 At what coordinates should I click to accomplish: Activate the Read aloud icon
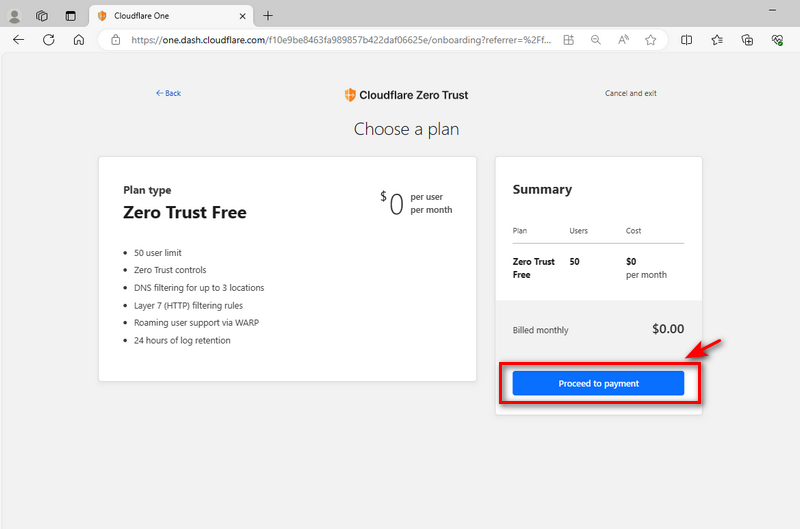[623, 40]
